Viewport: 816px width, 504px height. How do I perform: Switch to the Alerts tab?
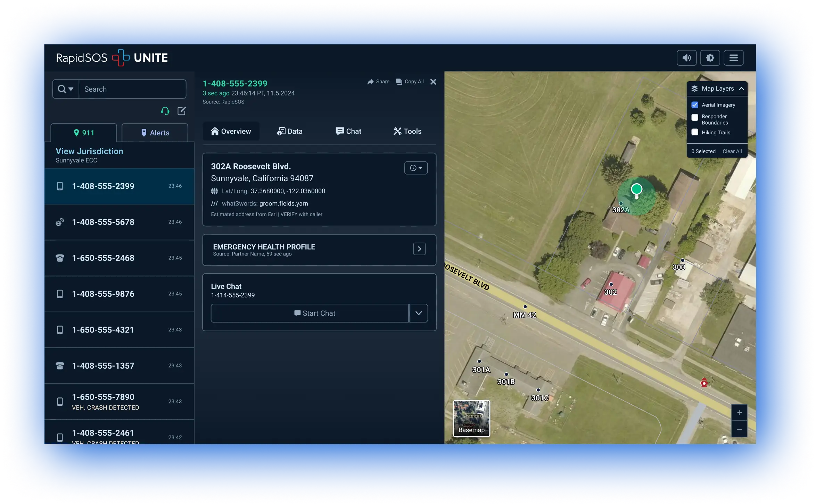click(x=155, y=133)
